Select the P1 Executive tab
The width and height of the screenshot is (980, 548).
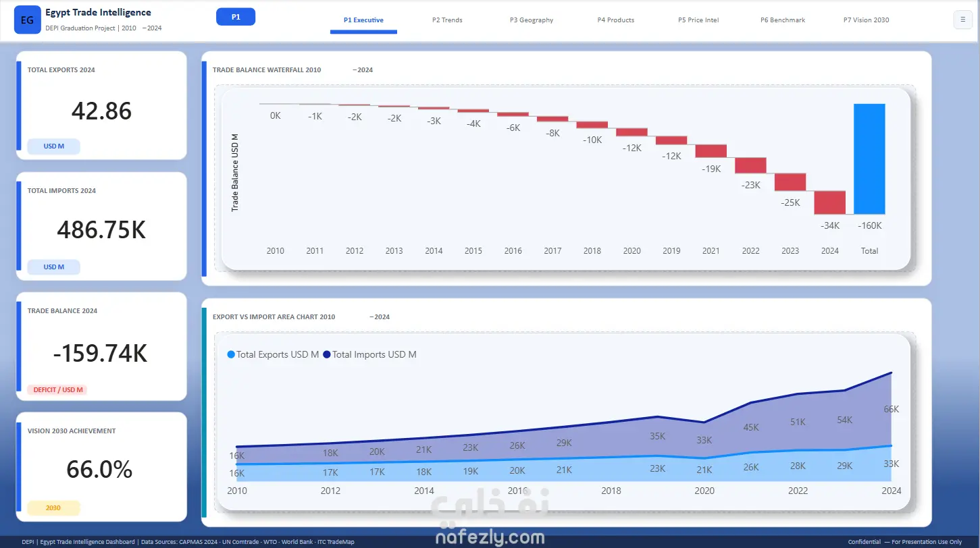coord(363,20)
